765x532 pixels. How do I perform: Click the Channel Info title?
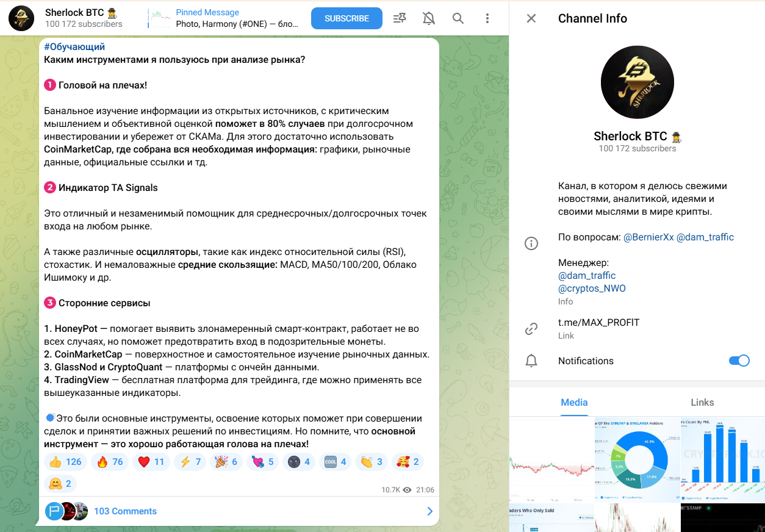point(592,18)
